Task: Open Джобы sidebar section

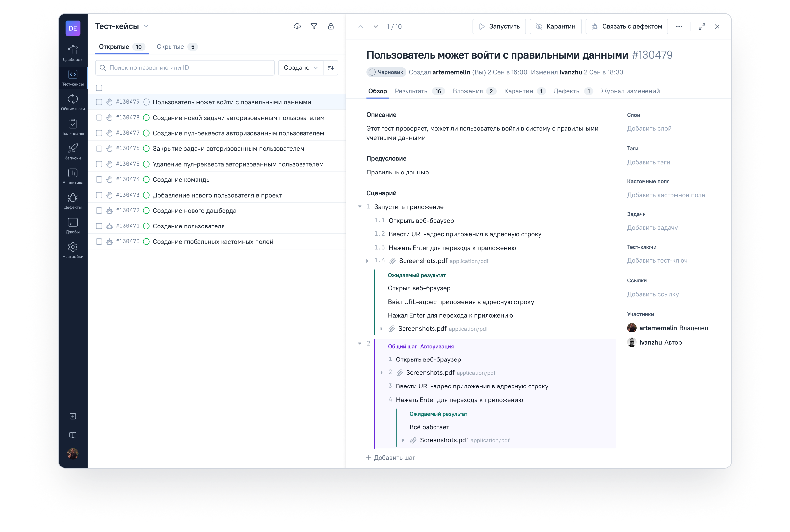Action: coord(73,226)
